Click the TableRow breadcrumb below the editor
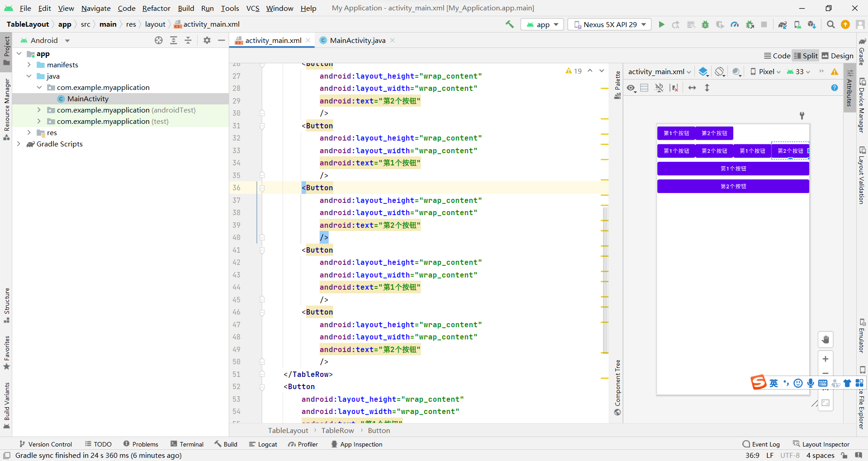Image resolution: width=868 pixels, height=461 pixels. pyautogui.click(x=337, y=430)
